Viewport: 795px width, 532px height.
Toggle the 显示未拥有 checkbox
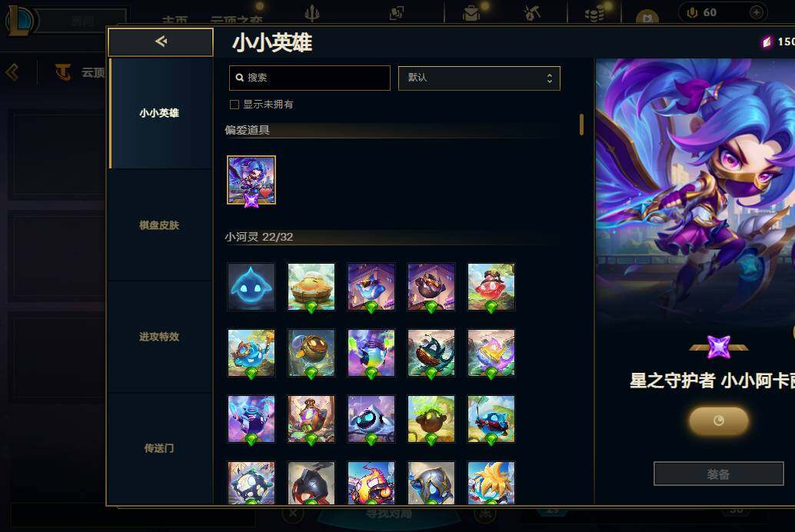coord(235,105)
